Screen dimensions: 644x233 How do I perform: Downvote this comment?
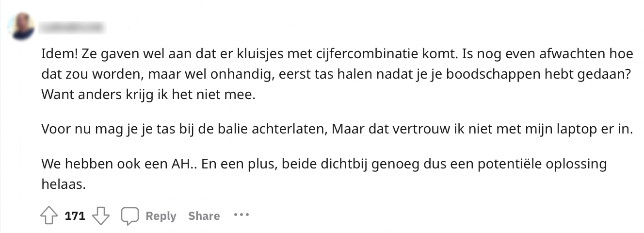click(100, 216)
